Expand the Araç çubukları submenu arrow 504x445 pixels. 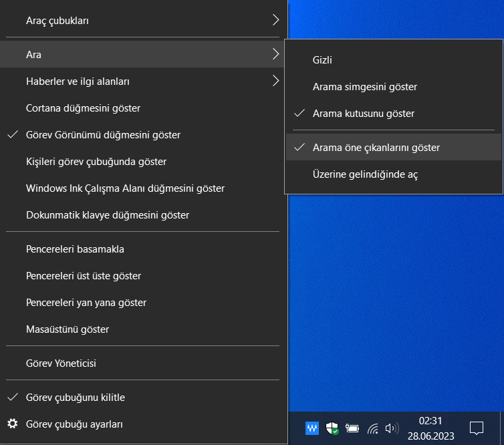(x=275, y=20)
